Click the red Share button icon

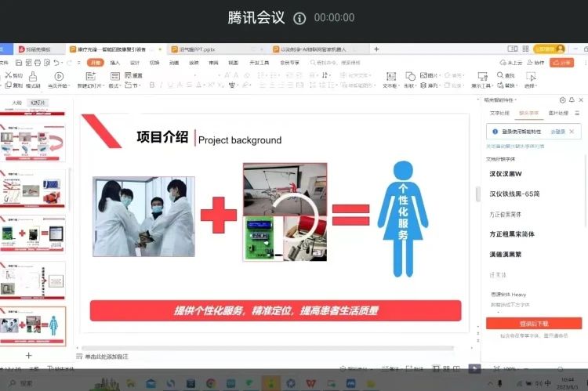tap(561, 63)
